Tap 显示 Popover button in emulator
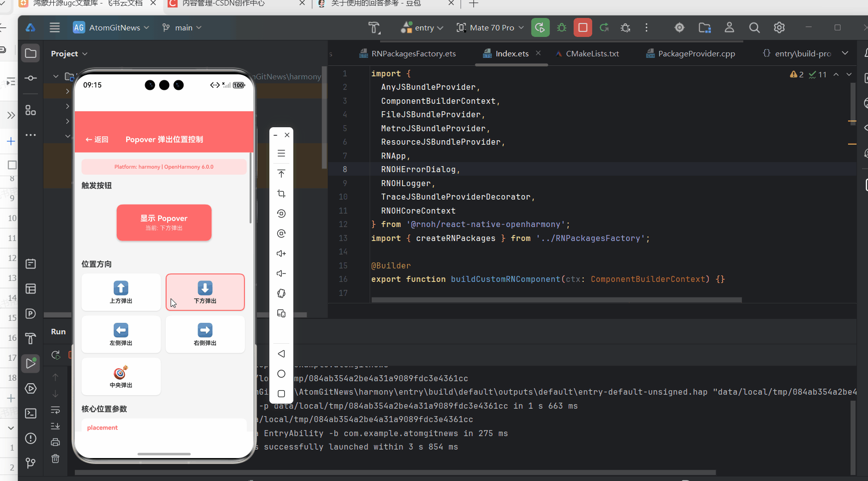868x481 pixels. [164, 223]
